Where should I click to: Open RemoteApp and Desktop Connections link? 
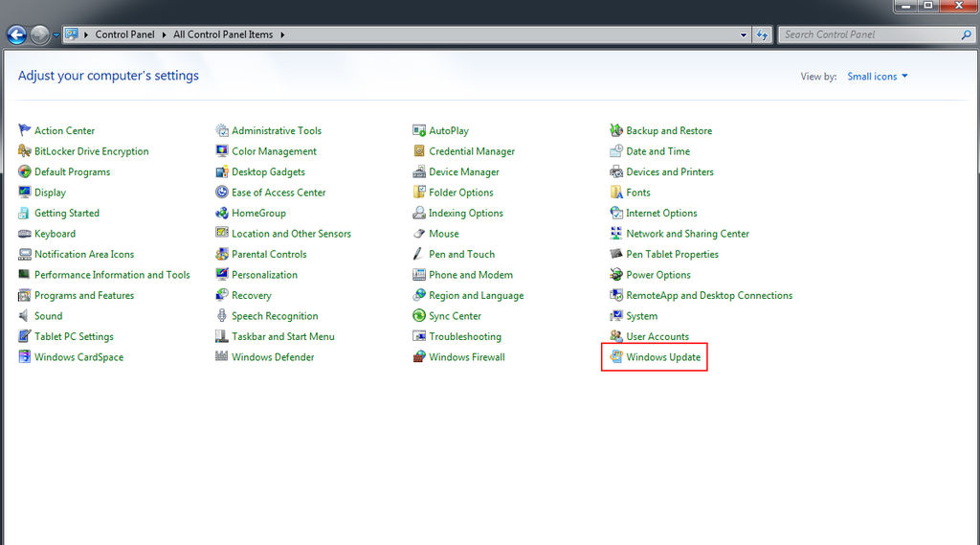coord(709,295)
